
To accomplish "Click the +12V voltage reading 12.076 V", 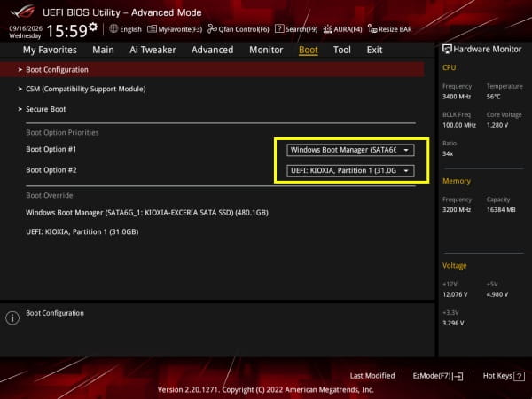I will click(x=455, y=294).
